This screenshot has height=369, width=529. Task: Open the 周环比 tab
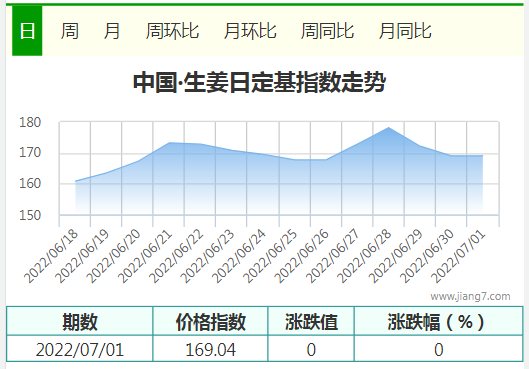tap(172, 31)
